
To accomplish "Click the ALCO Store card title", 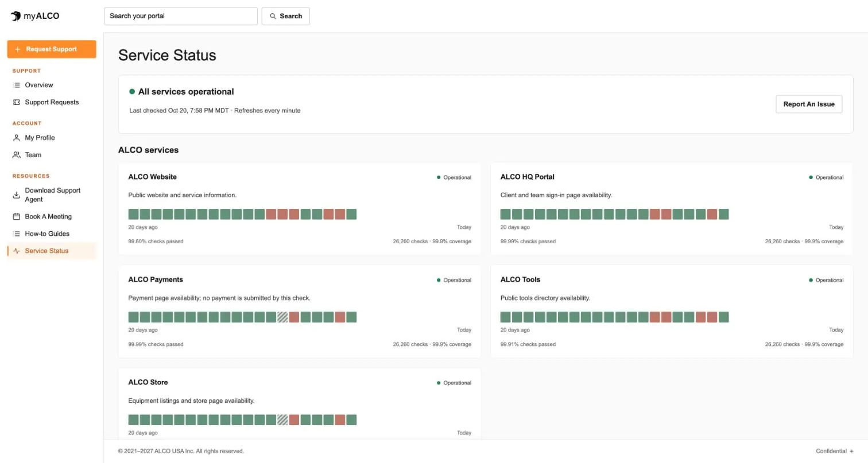I will tap(148, 383).
